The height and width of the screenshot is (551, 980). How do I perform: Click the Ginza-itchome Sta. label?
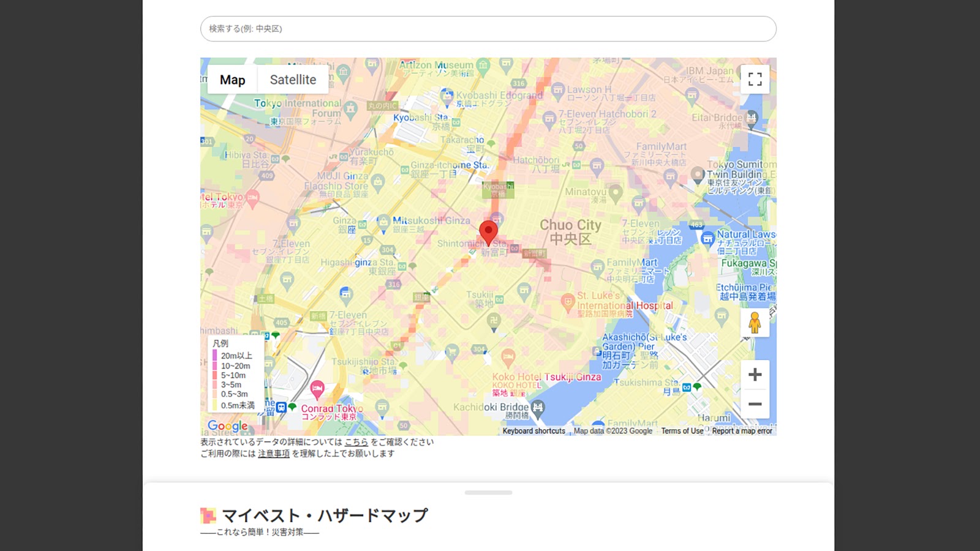click(450, 169)
